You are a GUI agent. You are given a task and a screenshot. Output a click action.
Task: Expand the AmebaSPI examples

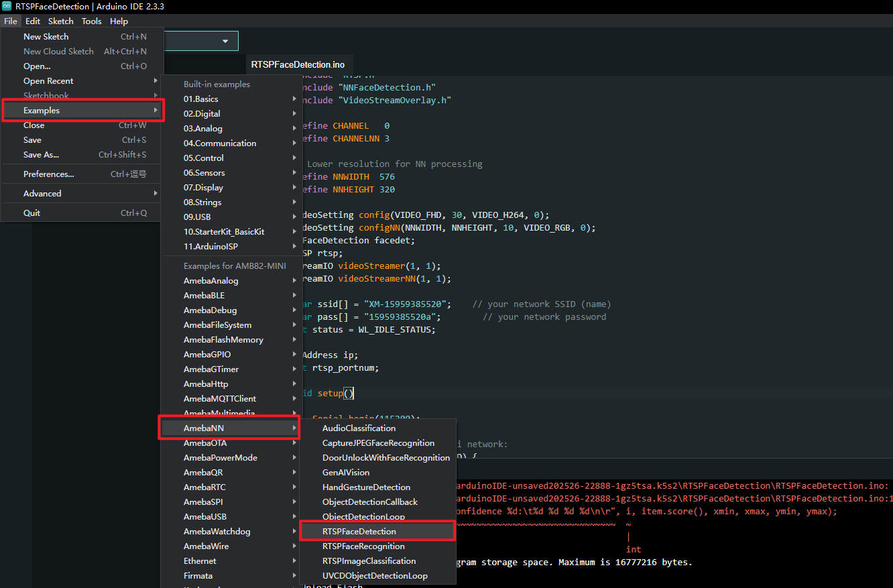point(231,502)
